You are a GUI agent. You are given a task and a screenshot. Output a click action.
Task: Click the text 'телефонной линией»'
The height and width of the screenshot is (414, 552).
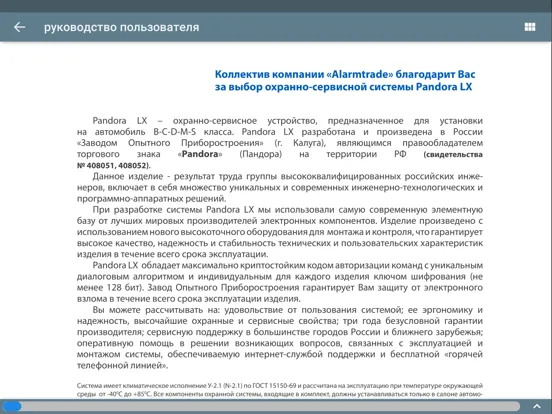click(122, 365)
